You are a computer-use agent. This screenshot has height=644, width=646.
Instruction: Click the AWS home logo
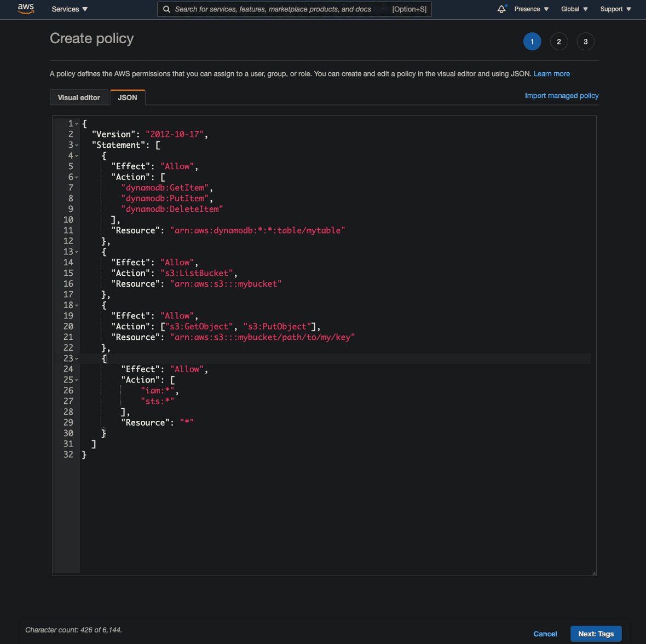click(26, 9)
